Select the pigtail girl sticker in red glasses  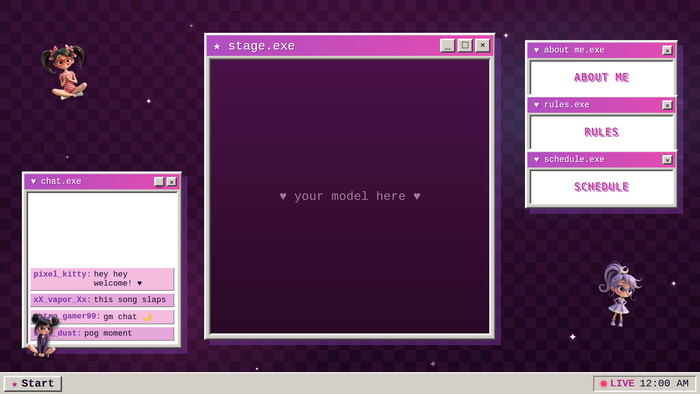(65, 71)
